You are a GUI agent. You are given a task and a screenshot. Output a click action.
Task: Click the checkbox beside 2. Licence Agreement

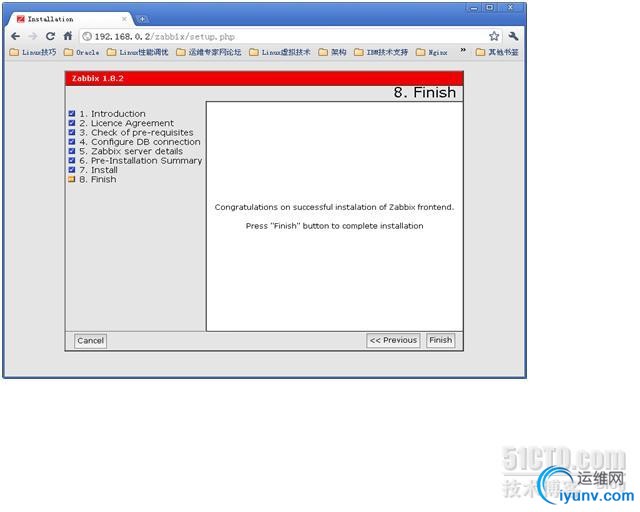tap(72, 123)
